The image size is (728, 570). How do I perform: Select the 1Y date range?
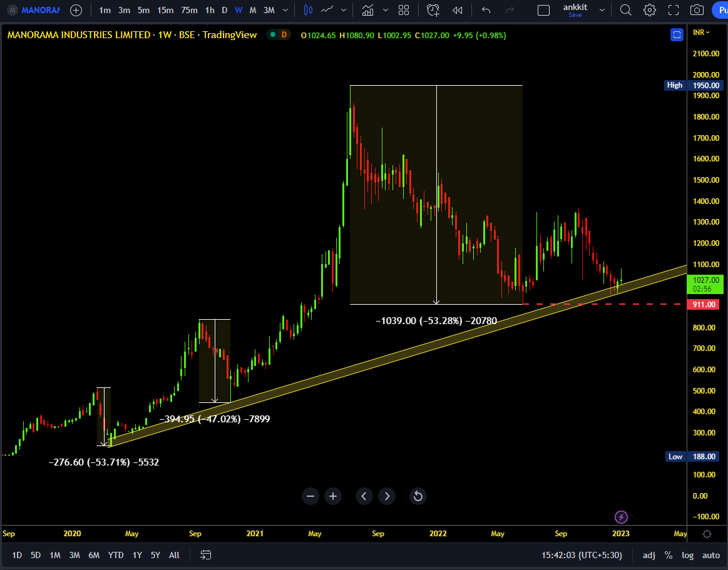pyautogui.click(x=137, y=555)
